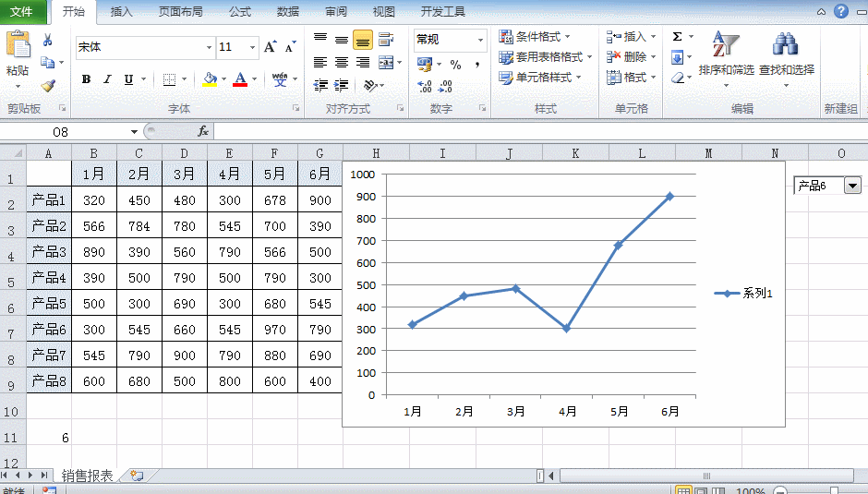Toggle Italic formatting
868x494 pixels.
tap(107, 79)
